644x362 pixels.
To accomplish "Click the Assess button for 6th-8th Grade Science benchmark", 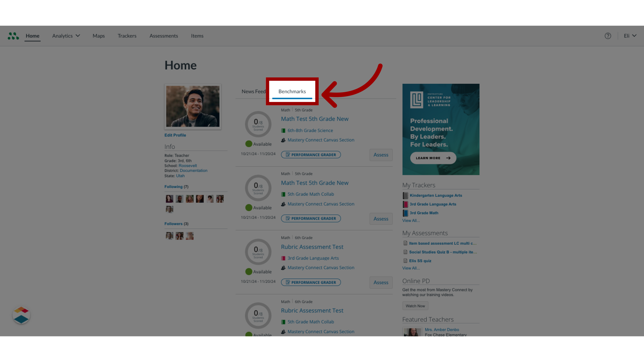I will tap(381, 154).
